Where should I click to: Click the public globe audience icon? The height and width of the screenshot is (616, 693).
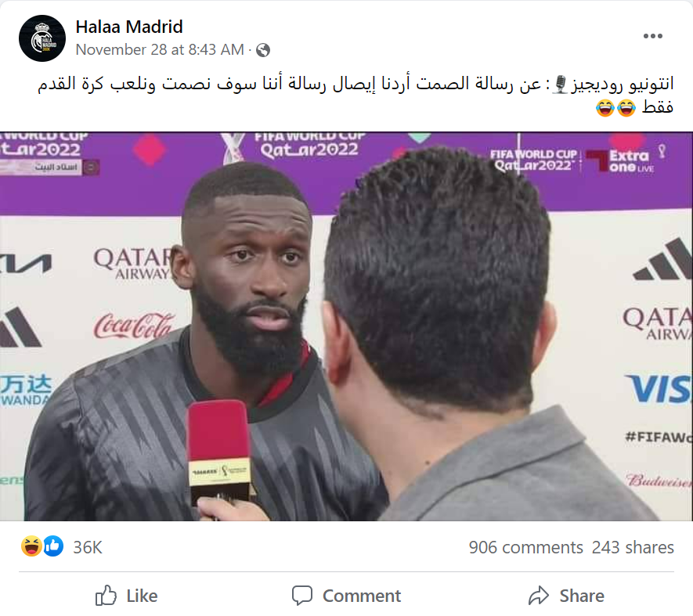[263, 50]
